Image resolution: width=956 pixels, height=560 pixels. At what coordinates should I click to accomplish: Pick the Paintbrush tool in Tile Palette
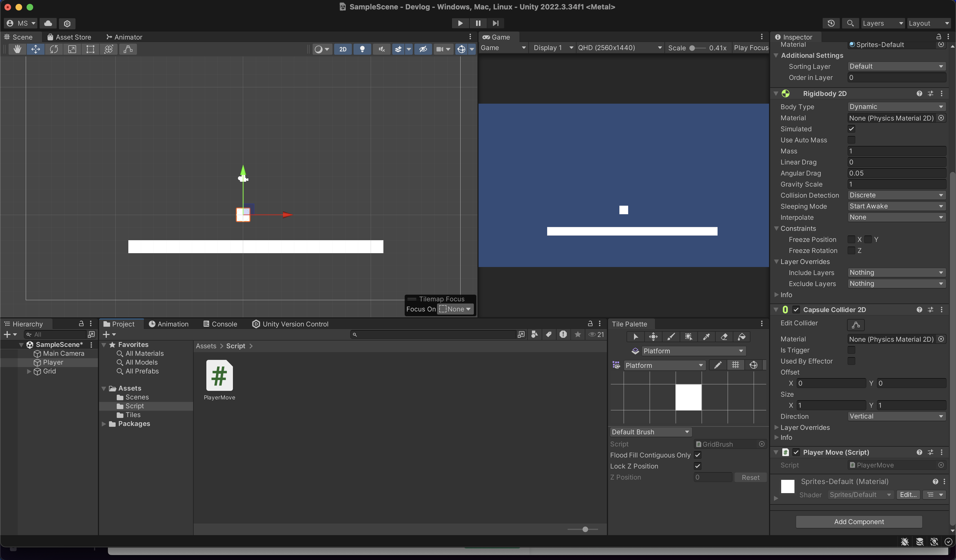click(x=671, y=337)
